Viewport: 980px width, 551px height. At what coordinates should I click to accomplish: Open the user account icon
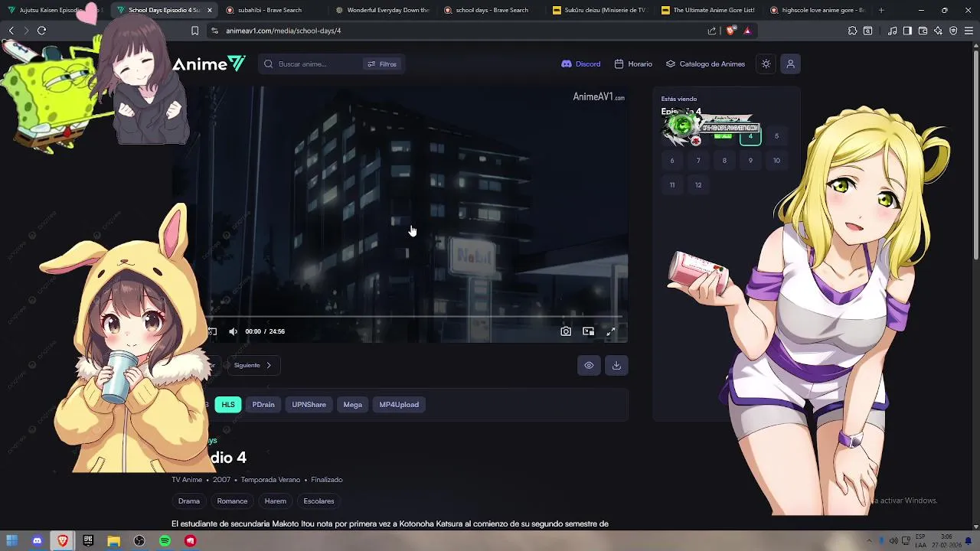pyautogui.click(x=790, y=64)
